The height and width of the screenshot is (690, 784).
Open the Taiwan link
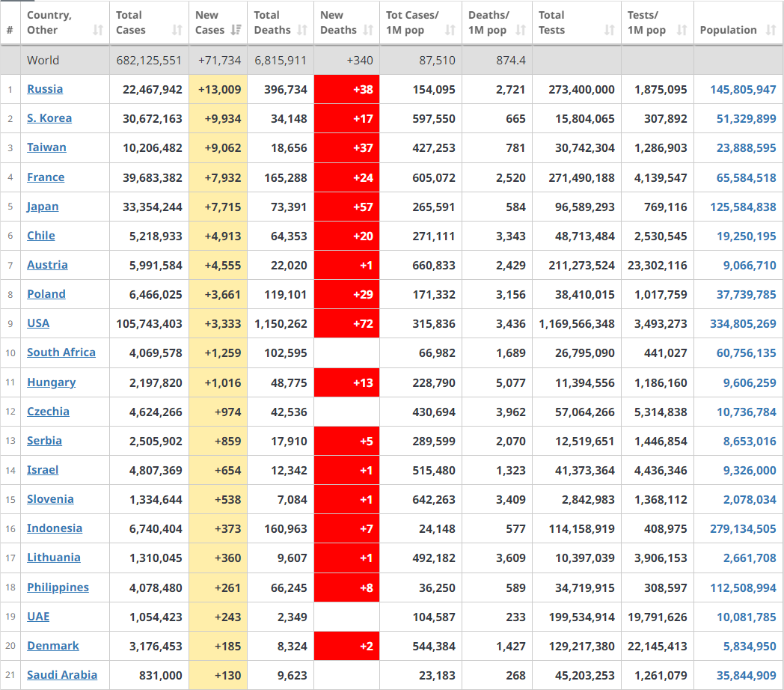click(x=46, y=147)
